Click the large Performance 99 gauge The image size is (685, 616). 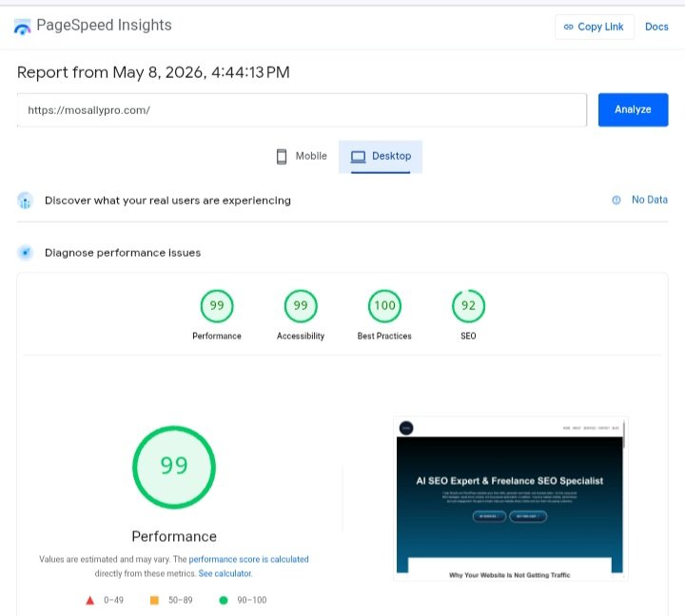click(x=174, y=467)
